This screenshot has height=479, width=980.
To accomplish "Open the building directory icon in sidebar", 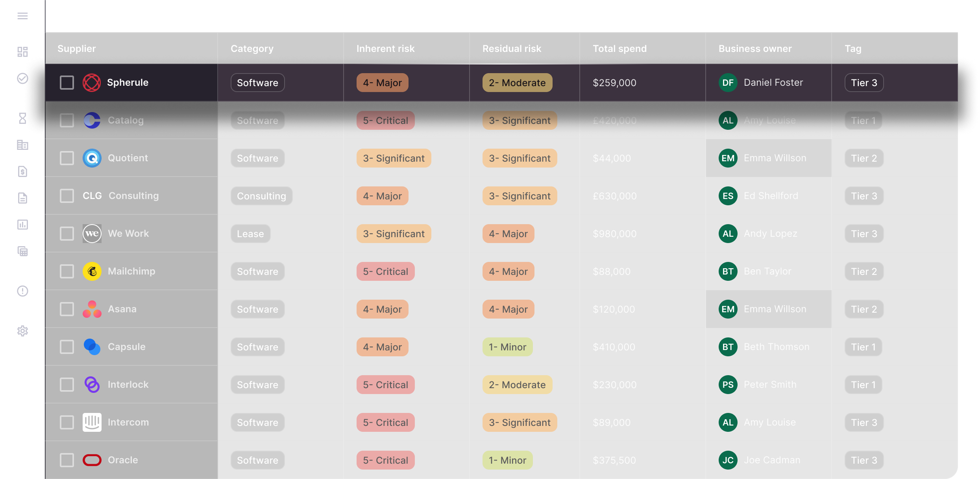I will (x=22, y=145).
